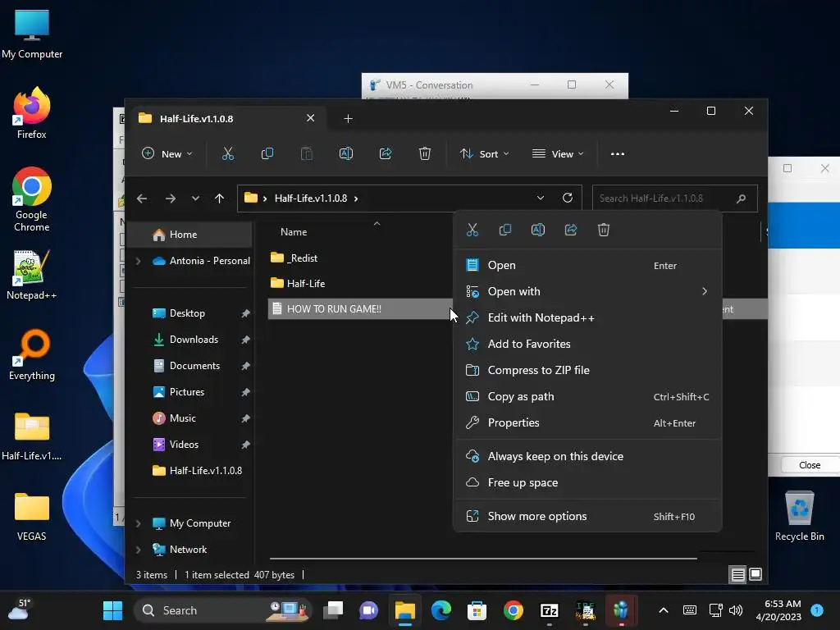Screen dimensions: 840x630
Task: Click the Rename icon in the context menu
Action: pos(538,230)
